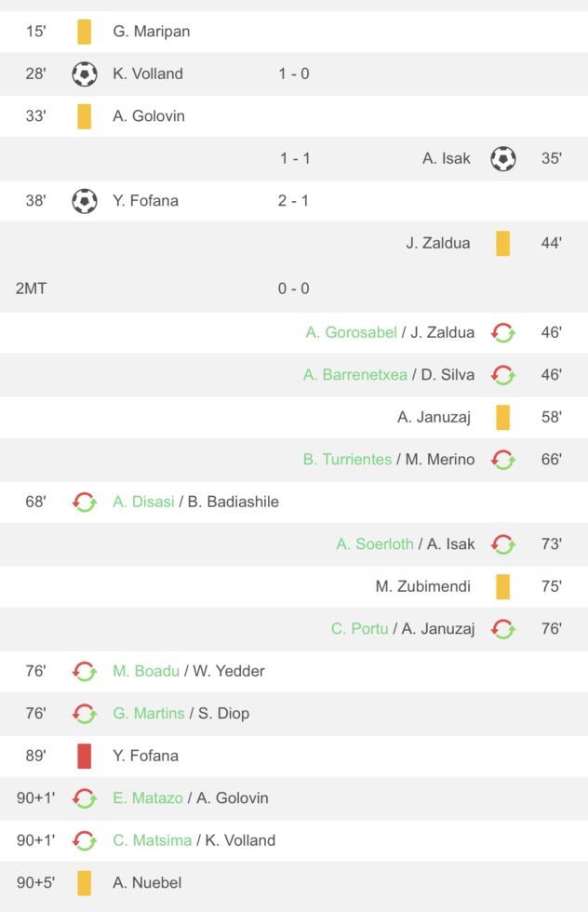Click the 2 - 1 score text
This screenshot has height=912, width=588.
(x=294, y=200)
